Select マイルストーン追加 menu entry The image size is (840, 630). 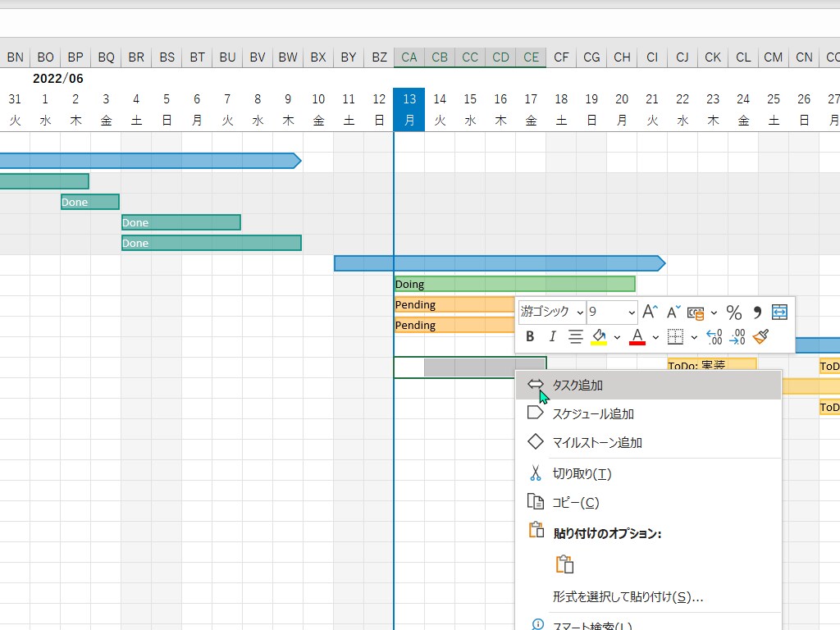[648, 442]
